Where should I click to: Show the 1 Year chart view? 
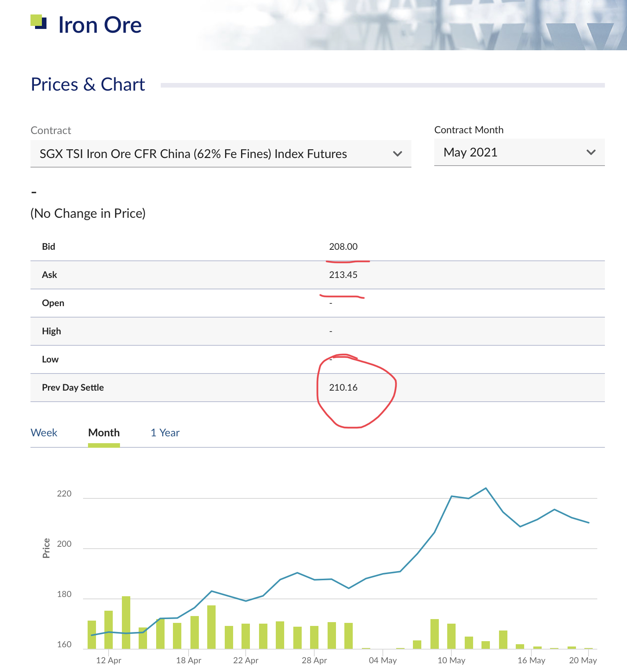tap(165, 433)
